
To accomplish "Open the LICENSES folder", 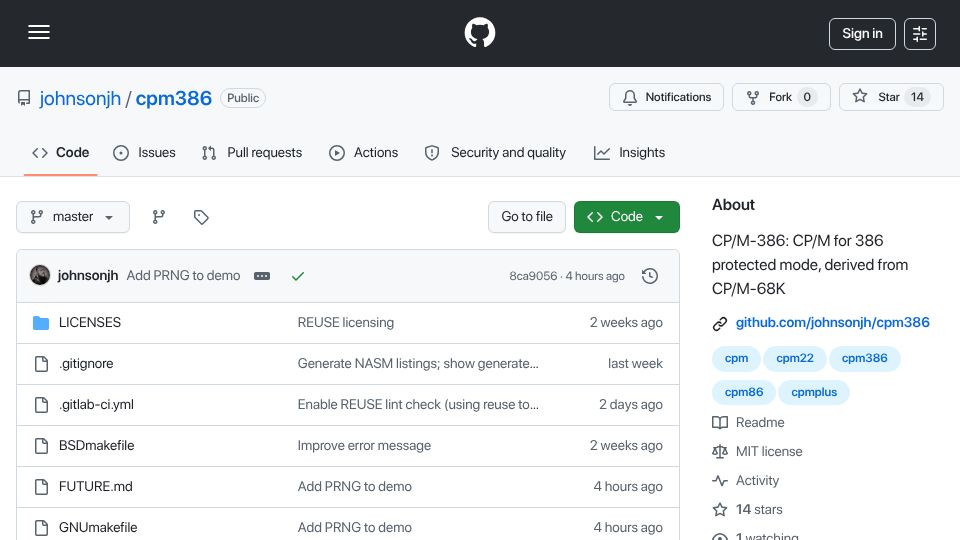I will tap(89, 323).
